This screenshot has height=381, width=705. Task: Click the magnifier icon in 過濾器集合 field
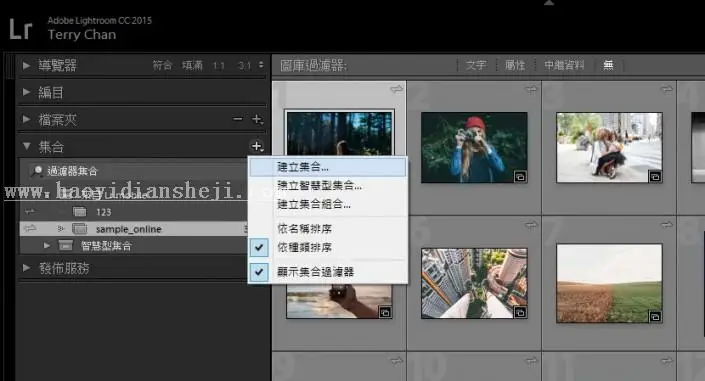(37, 171)
